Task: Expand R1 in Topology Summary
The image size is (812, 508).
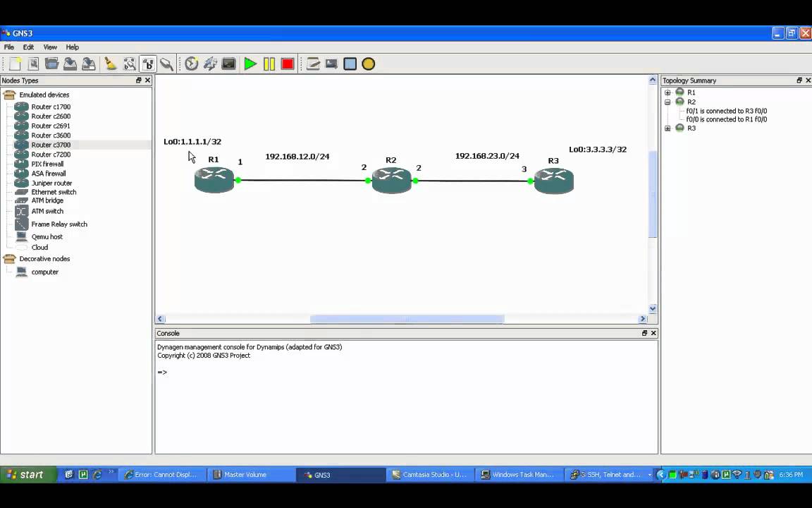Action: click(x=668, y=92)
